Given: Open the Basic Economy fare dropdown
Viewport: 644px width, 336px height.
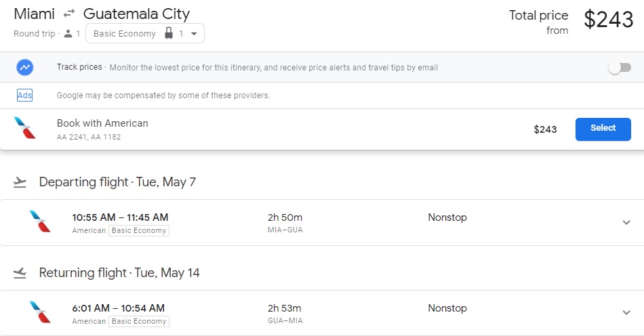Looking at the screenshot, I should [x=144, y=33].
